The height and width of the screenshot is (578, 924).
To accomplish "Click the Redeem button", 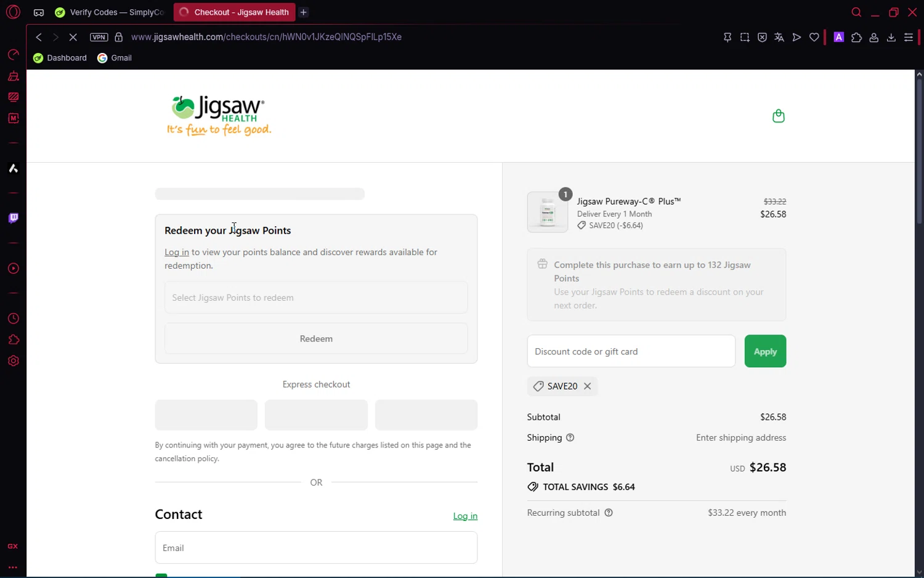I will coord(316,338).
